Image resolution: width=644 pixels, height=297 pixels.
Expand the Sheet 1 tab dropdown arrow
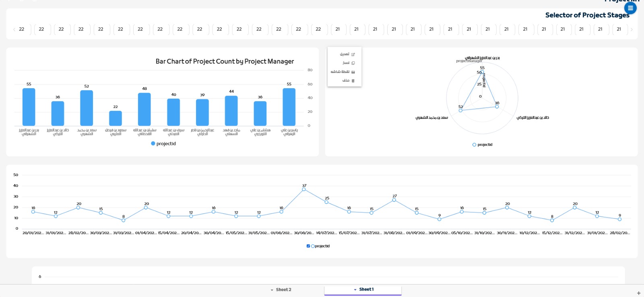pyautogui.click(x=355, y=290)
